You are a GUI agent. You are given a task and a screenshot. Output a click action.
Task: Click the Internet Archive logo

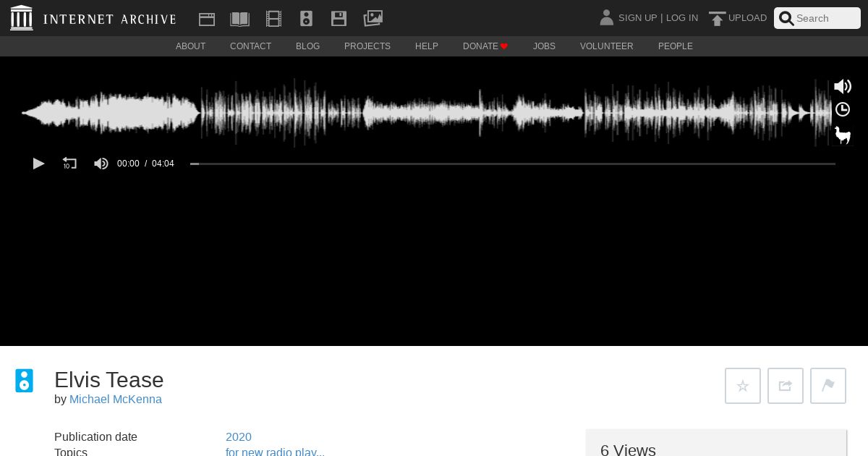[93, 18]
